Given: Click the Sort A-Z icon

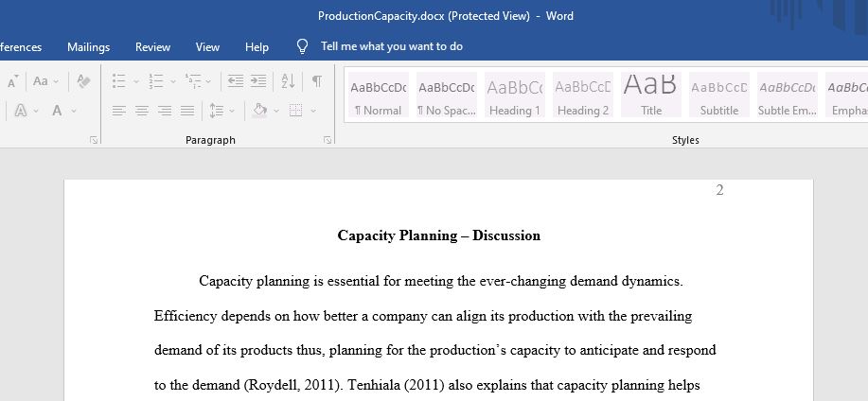Looking at the screenshot, I should [288, 81].
